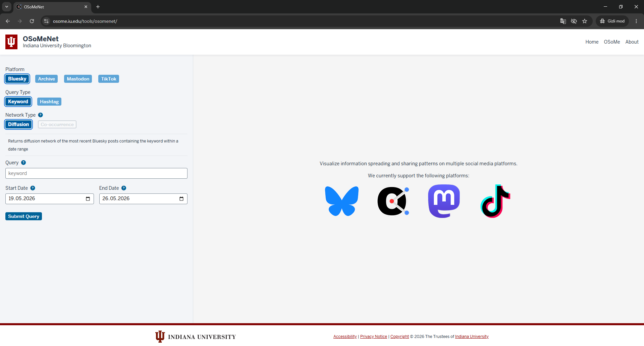Open the Home navigation link
644x346 pixels.
[592, 42]
